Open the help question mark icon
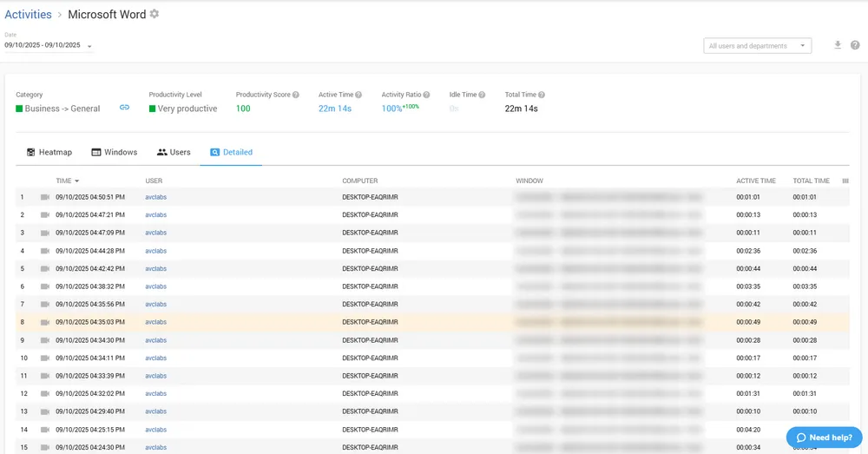 pyautogui.click(x=855, y=45)
